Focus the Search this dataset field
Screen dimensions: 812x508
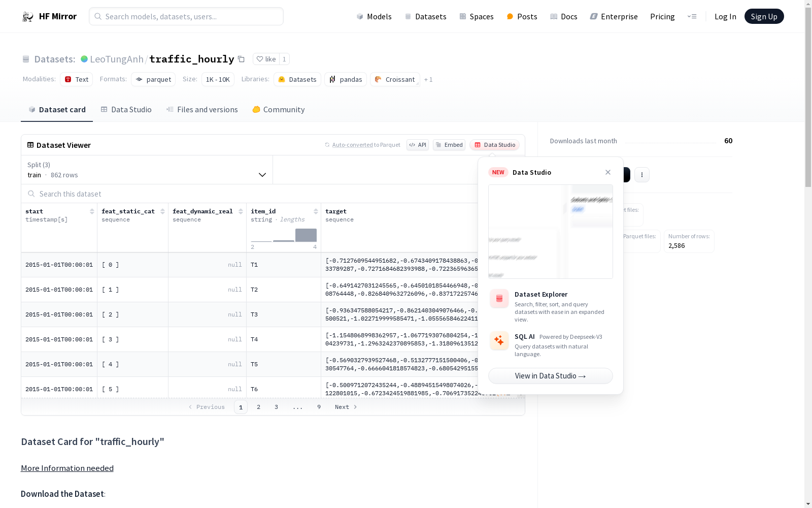(249, 194)
